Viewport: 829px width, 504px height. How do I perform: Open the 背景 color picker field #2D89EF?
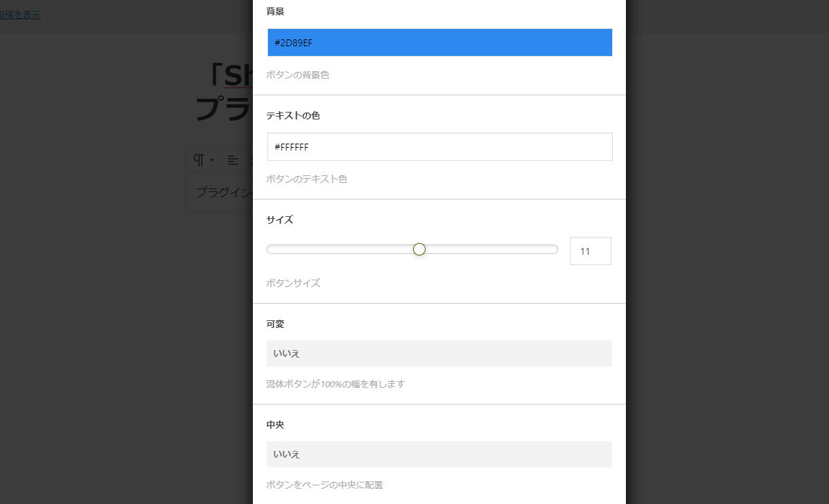click(439, 43)
